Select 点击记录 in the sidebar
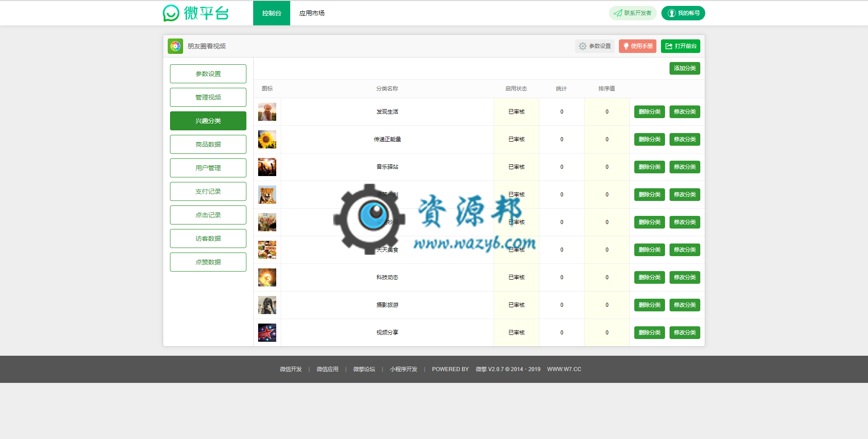The height and width of the screenshot is (439, 868). [208, 215]
